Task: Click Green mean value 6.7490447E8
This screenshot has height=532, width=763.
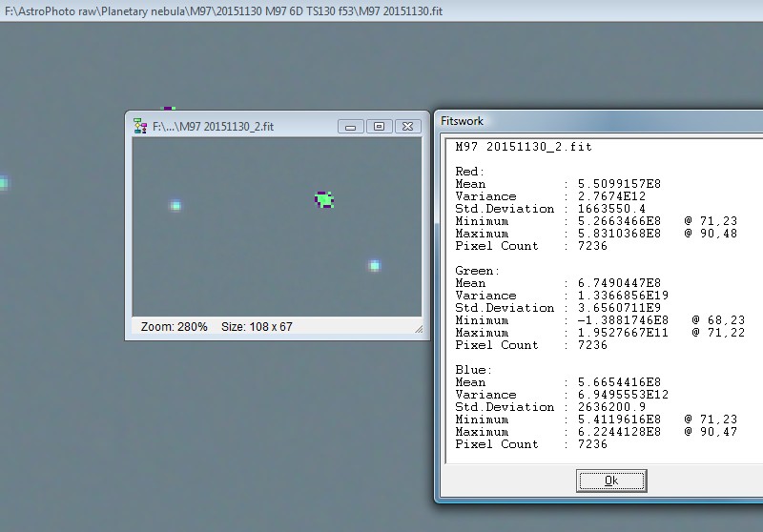Action: click(619, 283)
